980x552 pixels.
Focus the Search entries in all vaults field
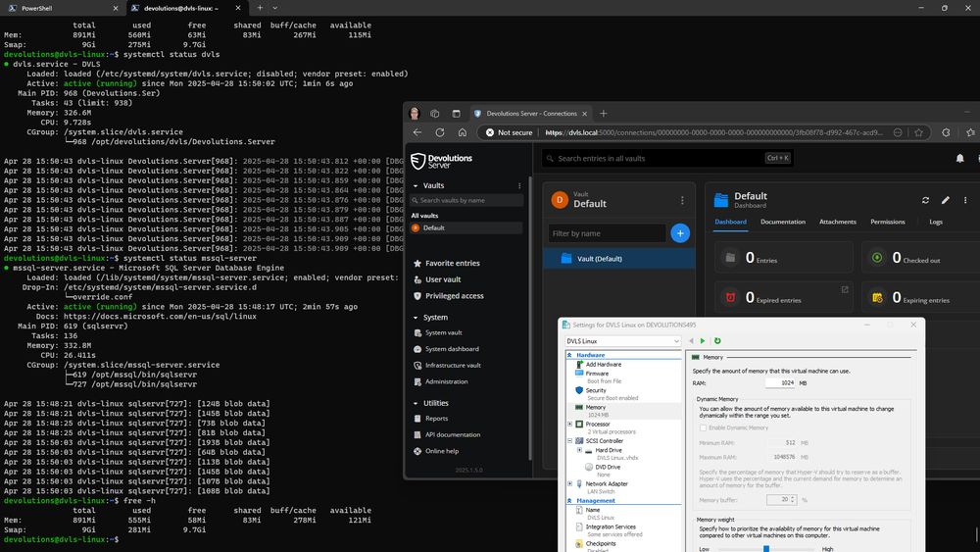(666, 158)
